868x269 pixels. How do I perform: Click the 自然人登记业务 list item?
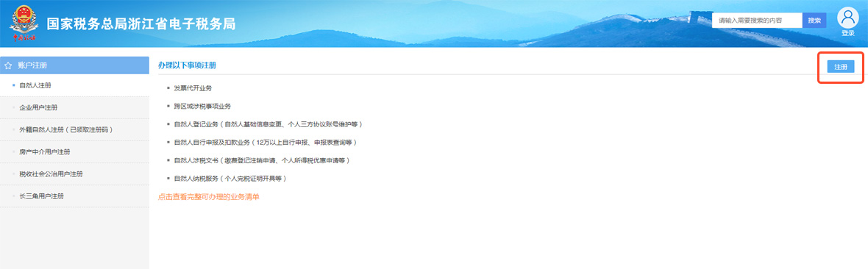tap(268, 124)
